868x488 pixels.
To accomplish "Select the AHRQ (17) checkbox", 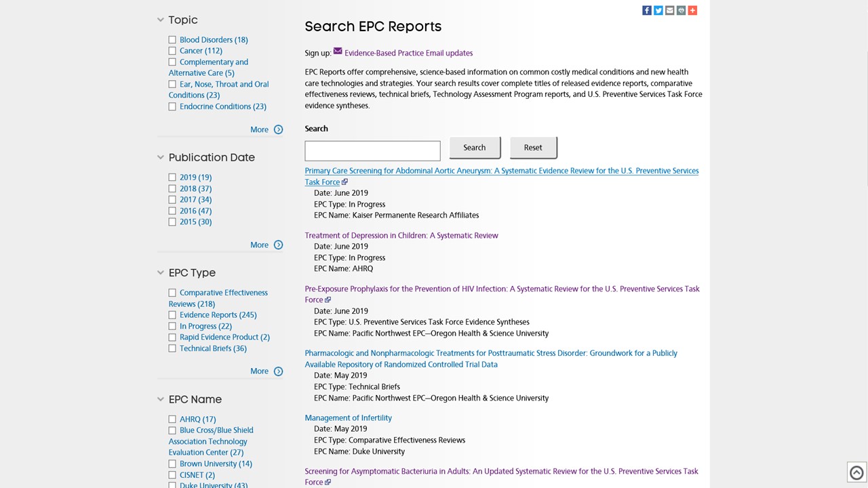I will [172, 420].
